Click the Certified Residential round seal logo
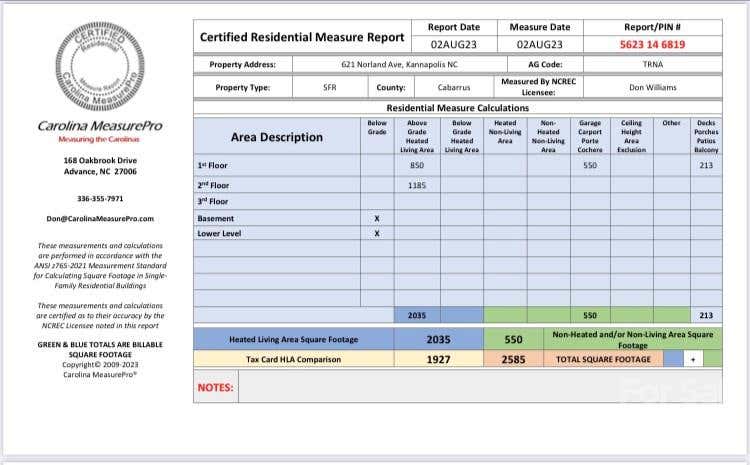750x465 pixels. click(x=100, y=67)
